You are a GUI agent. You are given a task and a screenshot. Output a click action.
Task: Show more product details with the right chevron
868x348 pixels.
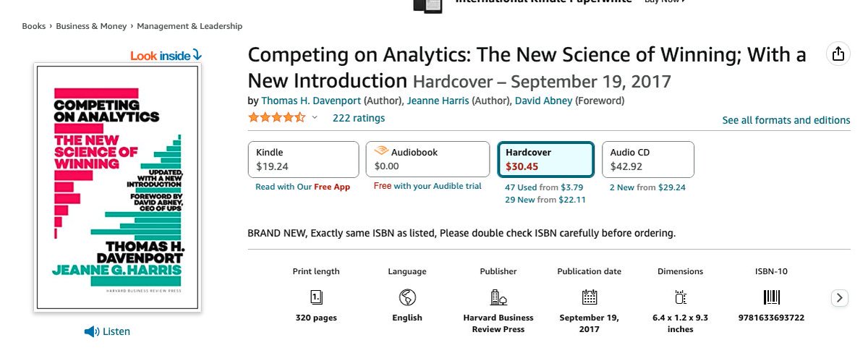pyautogui.click(x=839, y=297)
